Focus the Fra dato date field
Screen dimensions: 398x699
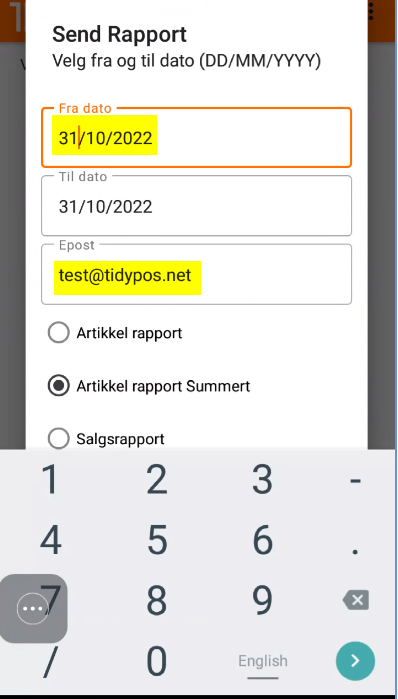point(197,137)
